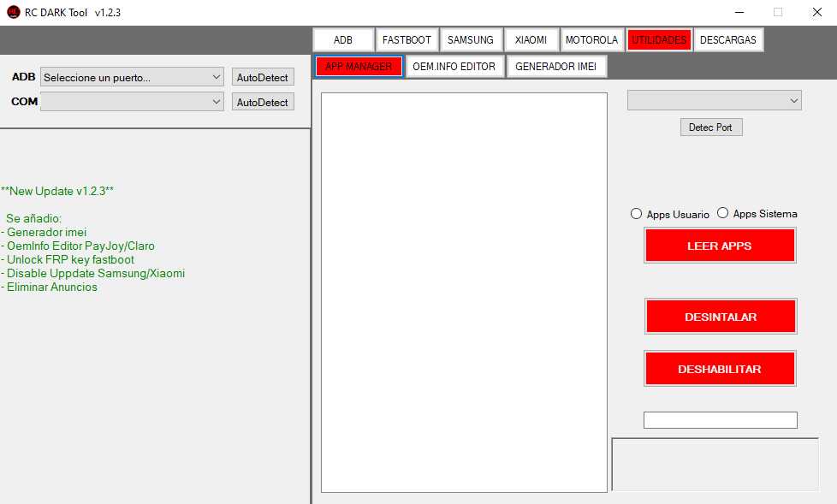Select the MOTOROLA tab
Screen dimensions: 837x504
tap(591, 40)
